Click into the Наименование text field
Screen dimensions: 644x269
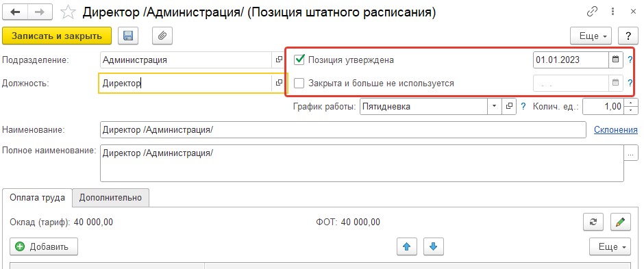tap(343, 130)
